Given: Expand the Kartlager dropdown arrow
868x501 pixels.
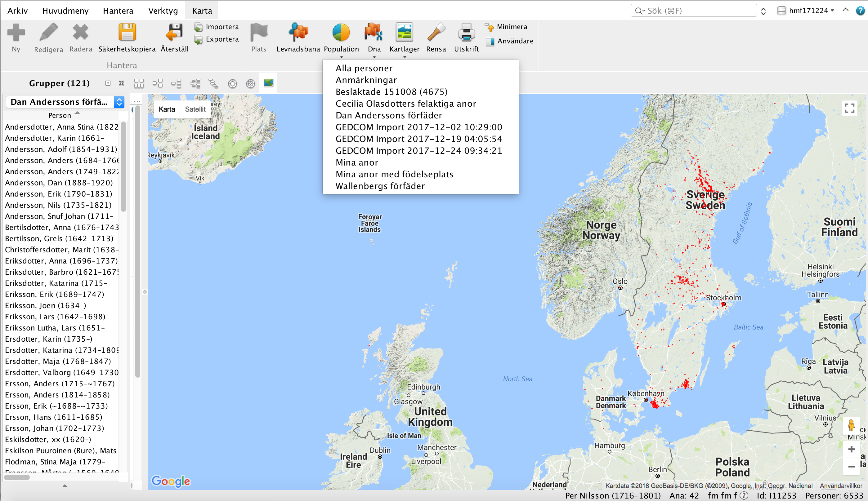Looking at the screenshot, I should [405, 57].
